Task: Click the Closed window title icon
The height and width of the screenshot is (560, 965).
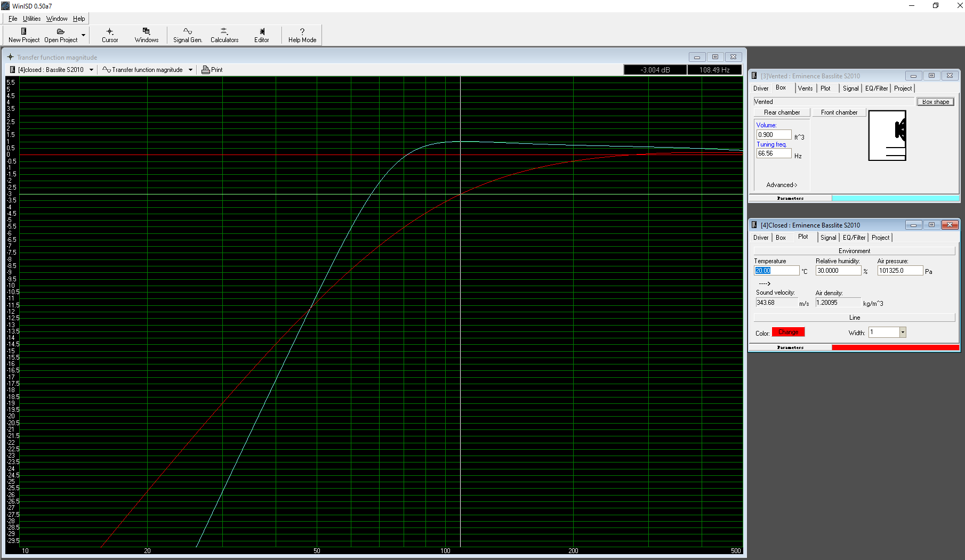Action: click(754, 225)
